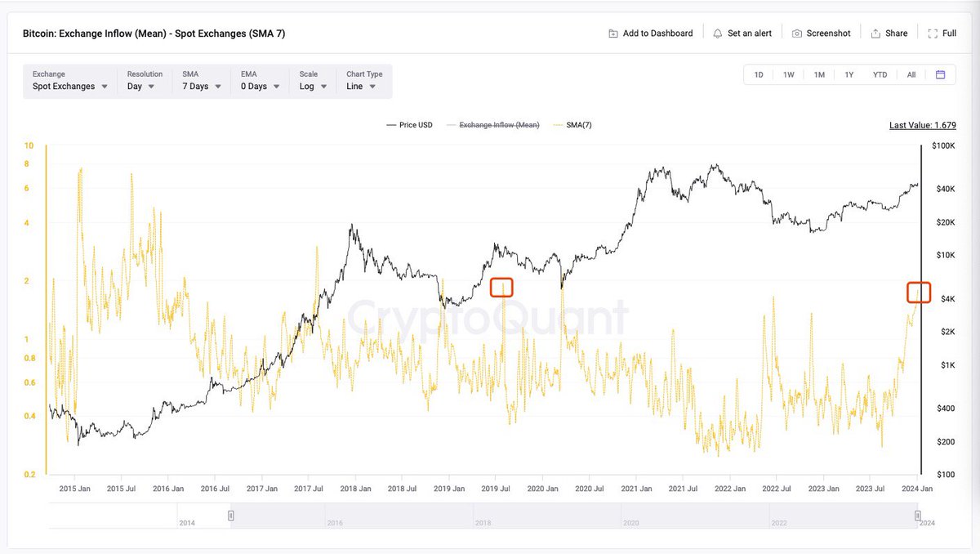Open the Resolution dropdown set to Day
The height and width of the screenshot is (554, 980).
coord(145,81)
